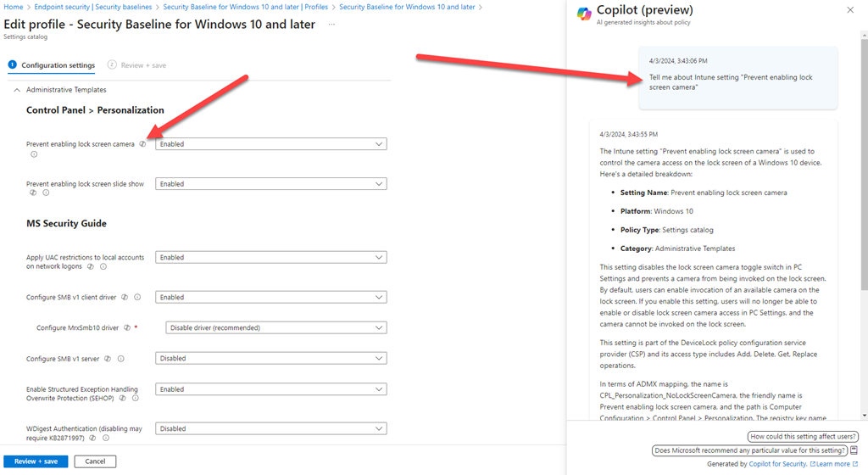Open prompt book icon in Copilot pane
Screen dimensions: 868x475
[x=854, y=450]
